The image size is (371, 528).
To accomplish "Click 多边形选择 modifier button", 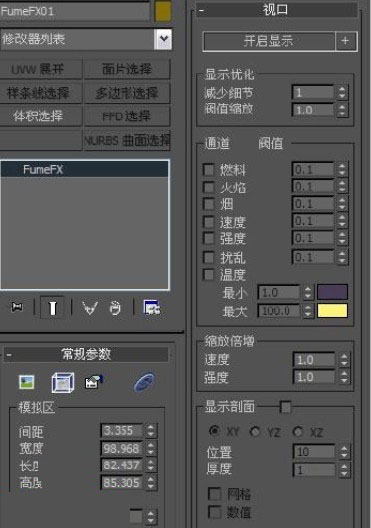I will click(x=127, y=93).
